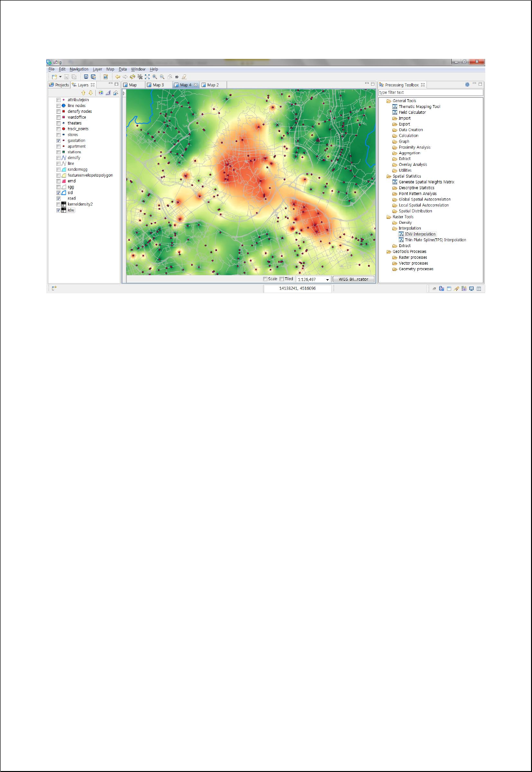Open the Layer menu
Viewport: 532px width, 772px height.
[x=98, y=70]
